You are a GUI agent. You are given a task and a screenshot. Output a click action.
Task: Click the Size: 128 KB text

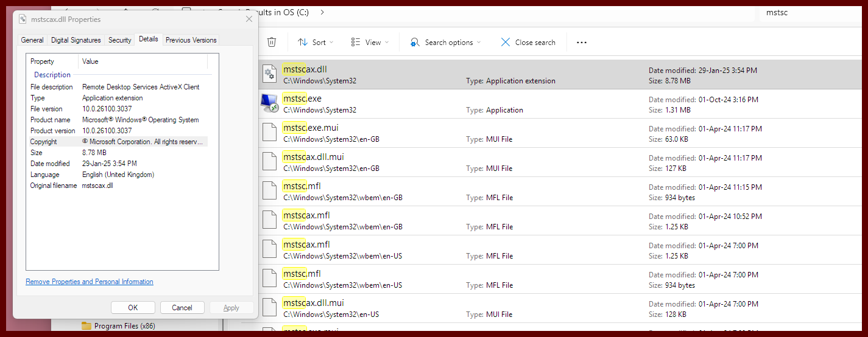pyautogui.click(x=668, y=314)
